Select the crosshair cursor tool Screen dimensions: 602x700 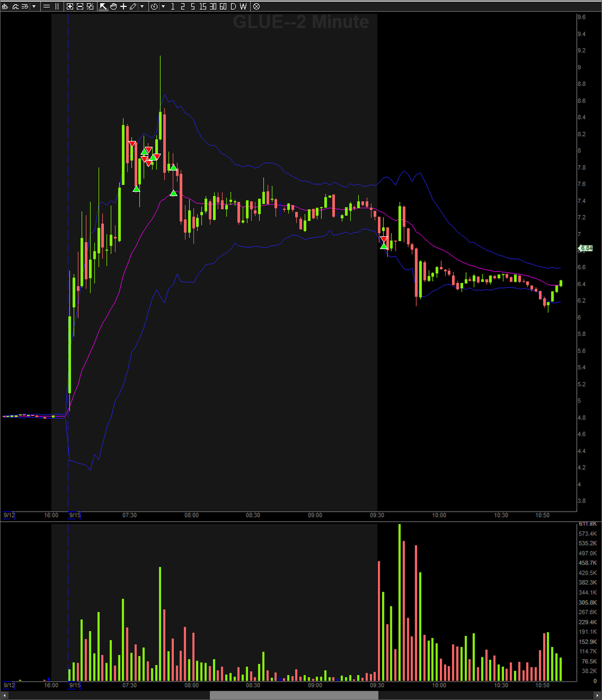click(123, 6)
